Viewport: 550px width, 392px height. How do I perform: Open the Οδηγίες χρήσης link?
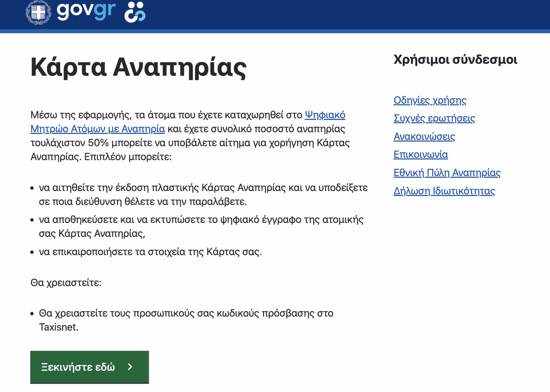[x=430, y=100]
